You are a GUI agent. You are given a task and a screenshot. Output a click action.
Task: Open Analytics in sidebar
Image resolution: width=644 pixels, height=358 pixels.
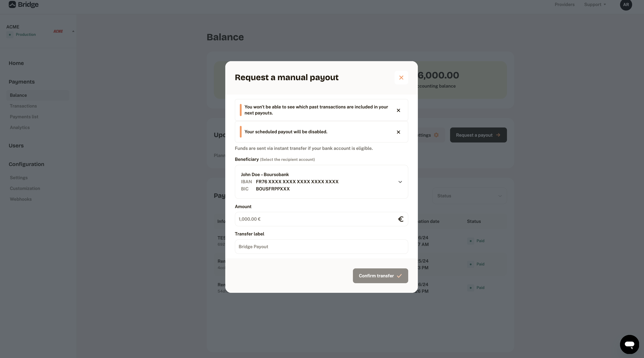(20, 128)
